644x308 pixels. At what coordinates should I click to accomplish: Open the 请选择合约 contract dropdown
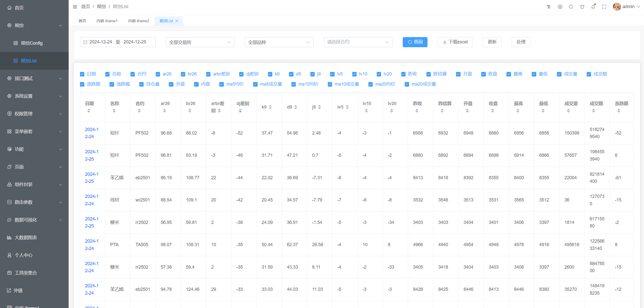[x=358, y=42]
